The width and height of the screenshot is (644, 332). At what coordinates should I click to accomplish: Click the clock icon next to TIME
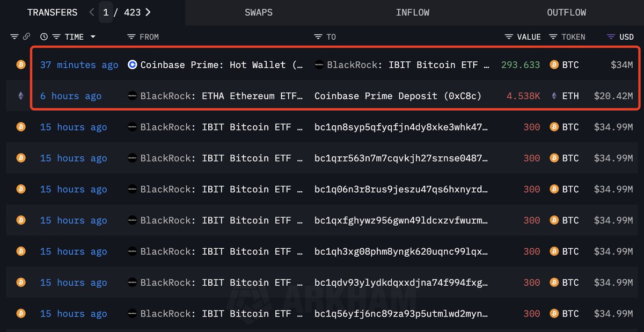(x=44, y=37)
